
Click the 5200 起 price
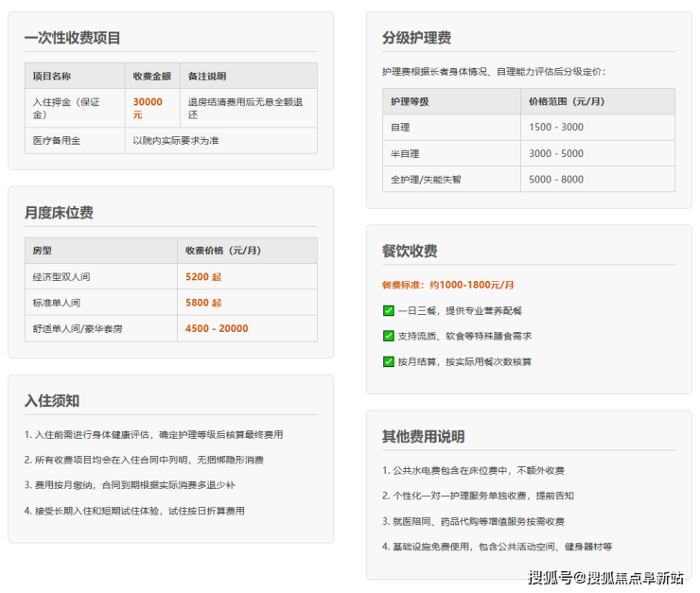point(203,277)
